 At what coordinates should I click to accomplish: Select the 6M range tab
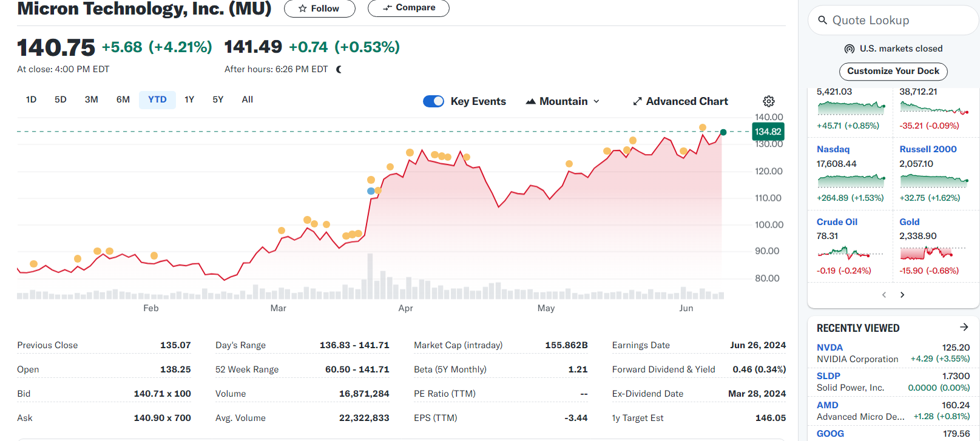pyautogui.click(x=123, y=99)
